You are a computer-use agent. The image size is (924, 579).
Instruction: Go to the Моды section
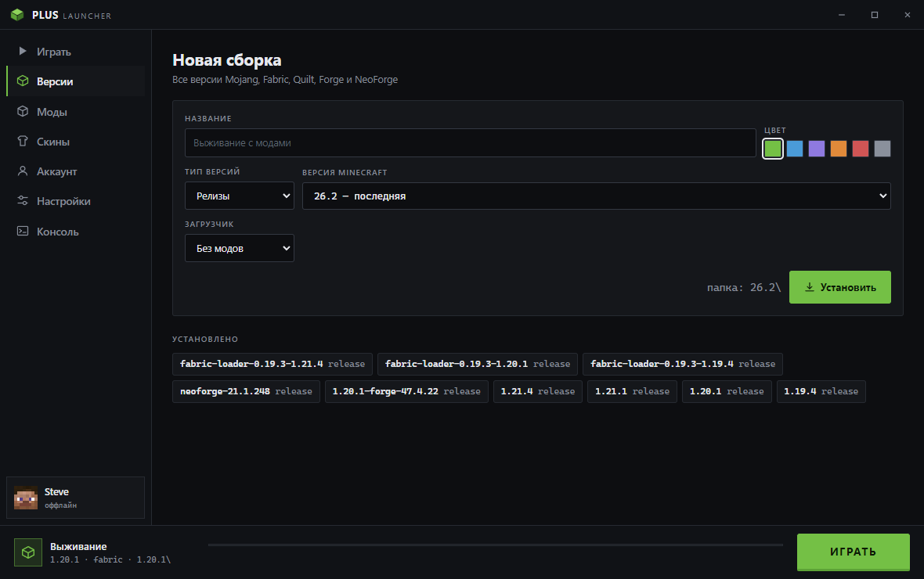click(x=75, y=111)
